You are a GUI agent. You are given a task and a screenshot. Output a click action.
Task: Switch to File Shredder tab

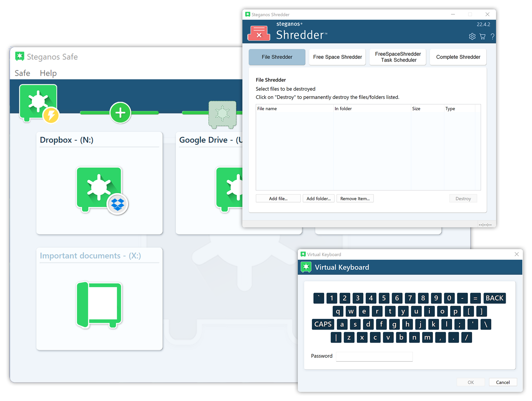pos(277,57)
